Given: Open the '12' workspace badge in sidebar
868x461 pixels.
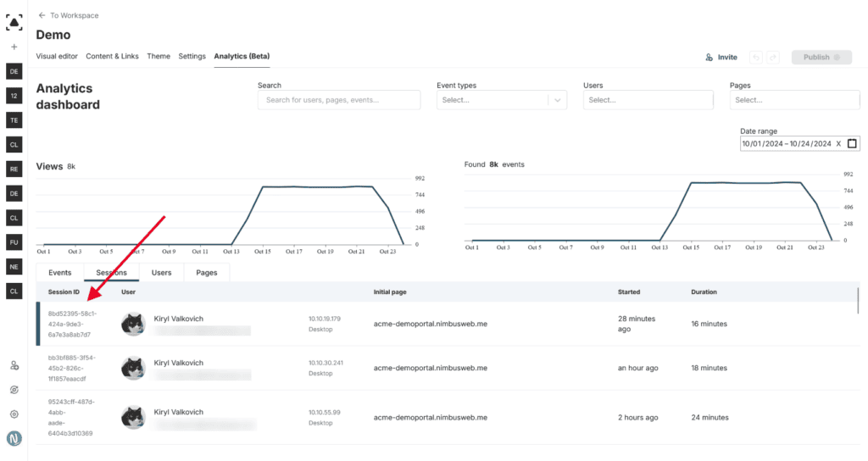Looking at the screenshot, I should click(14, 96).
